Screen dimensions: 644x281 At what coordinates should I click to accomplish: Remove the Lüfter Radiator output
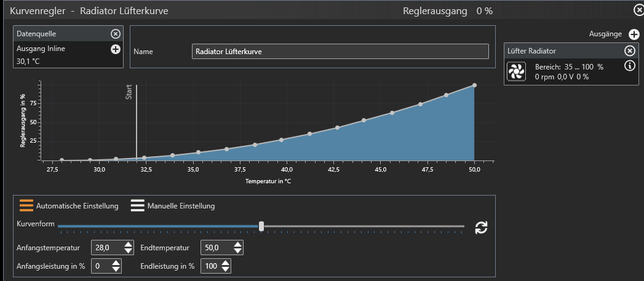(630, 51)
